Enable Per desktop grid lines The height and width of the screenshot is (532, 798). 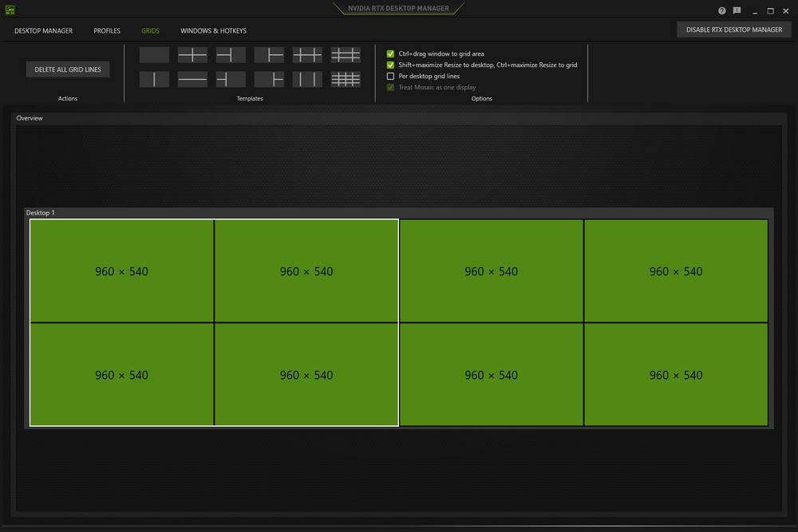[x=390, y=76]
